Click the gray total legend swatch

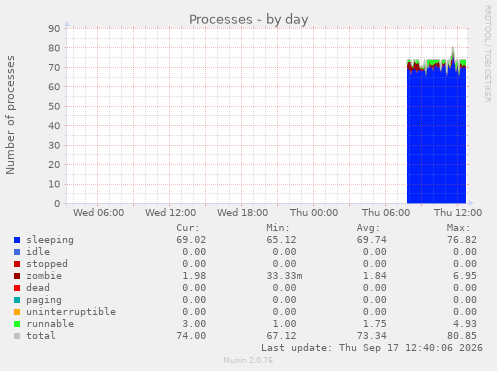point(17,336)
